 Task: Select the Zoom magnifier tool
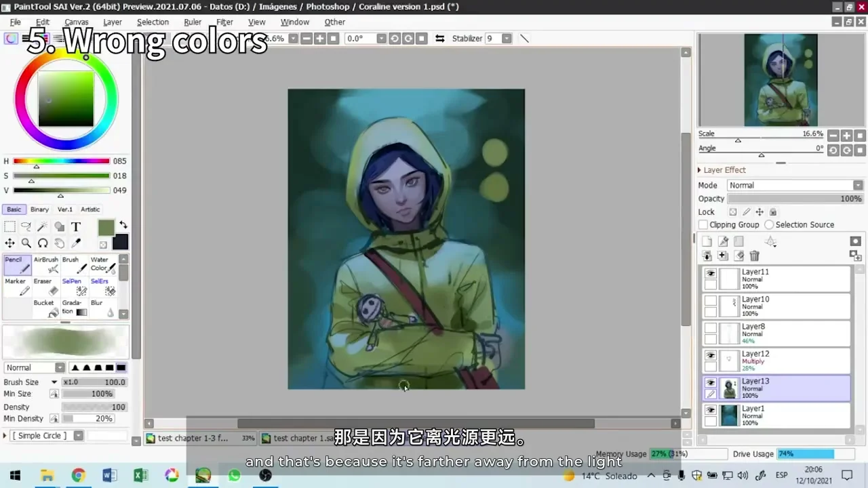(26, 243)
